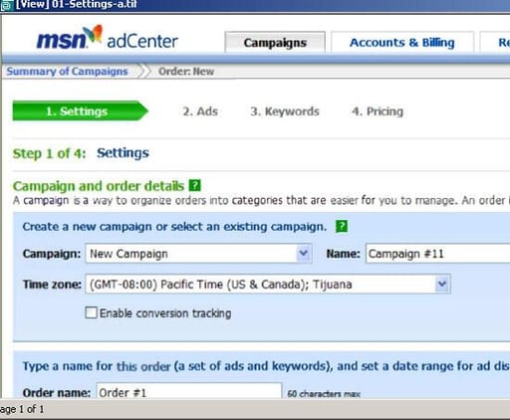Go to the 2. Ads step
This screenshot has height=420, width=510.
(x=200, y=111)
